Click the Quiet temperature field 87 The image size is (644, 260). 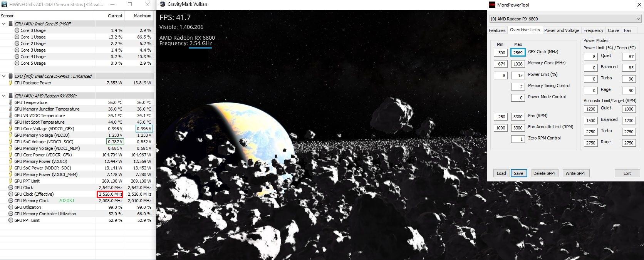pyautogui.click(x=629, y=57)
